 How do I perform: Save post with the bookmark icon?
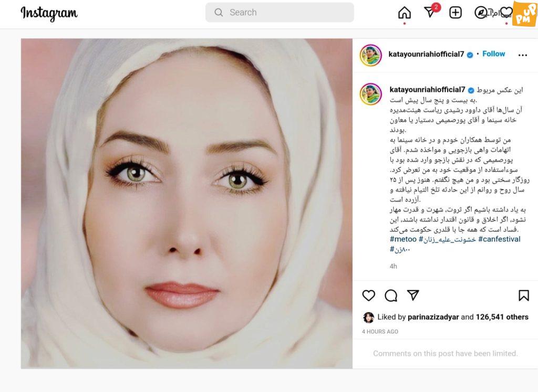524,295
